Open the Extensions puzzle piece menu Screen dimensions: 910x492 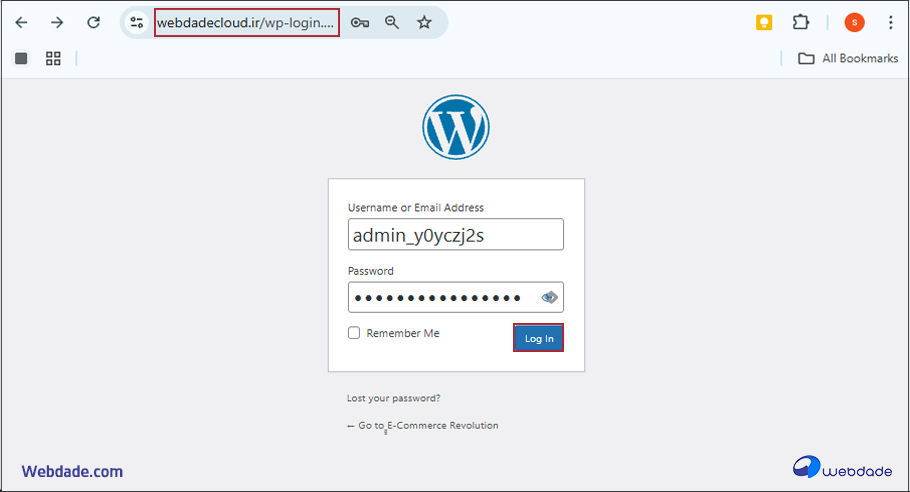pyautogui.click(x=800, y=22)
